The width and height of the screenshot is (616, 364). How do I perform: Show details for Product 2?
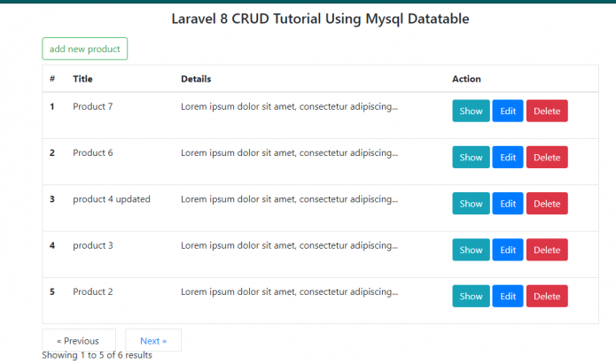(471, 296)
